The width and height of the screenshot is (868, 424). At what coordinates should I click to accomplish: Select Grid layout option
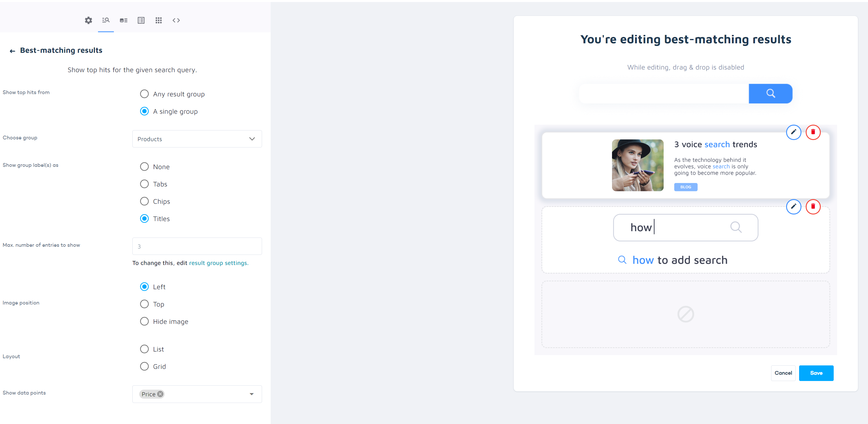click(x=144, y=366)
